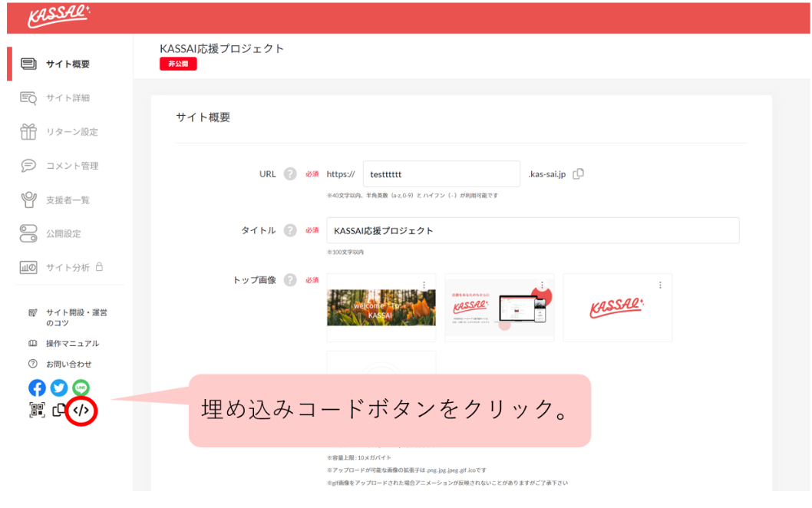Open the Facebook share icon
Image resolution: width=812 pixels, height=508 pixels.
36,388
